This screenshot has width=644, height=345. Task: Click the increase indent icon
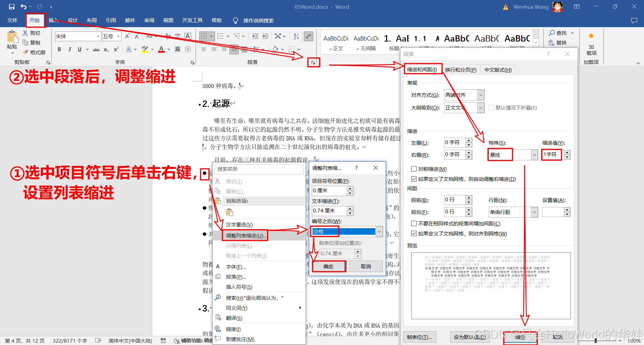click(x=265, y=36)
